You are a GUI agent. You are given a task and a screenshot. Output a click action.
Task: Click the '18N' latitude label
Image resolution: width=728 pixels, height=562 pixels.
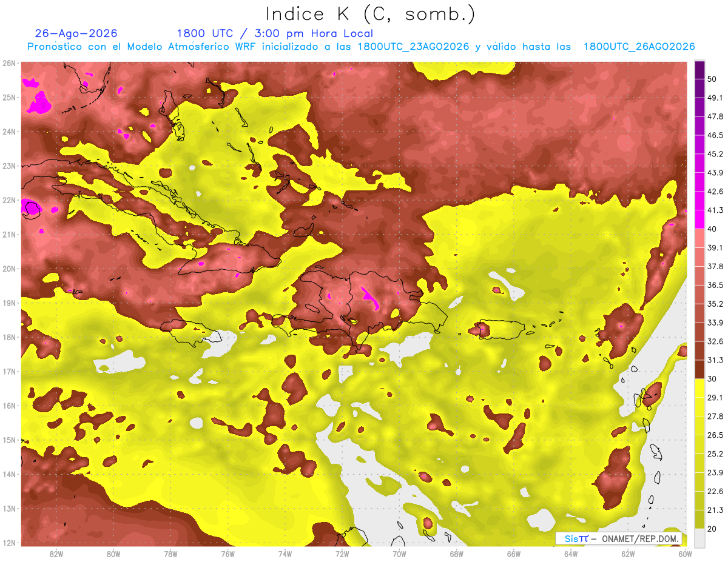[x=9, y=337]
